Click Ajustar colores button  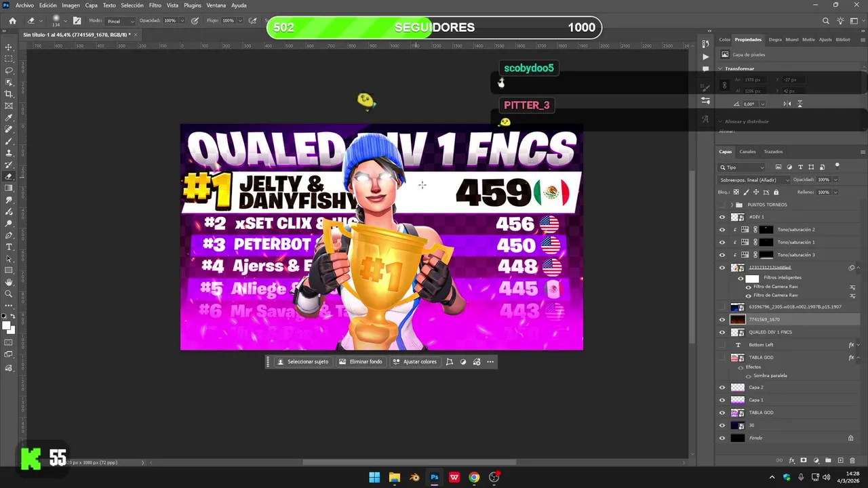pos(415,362)
